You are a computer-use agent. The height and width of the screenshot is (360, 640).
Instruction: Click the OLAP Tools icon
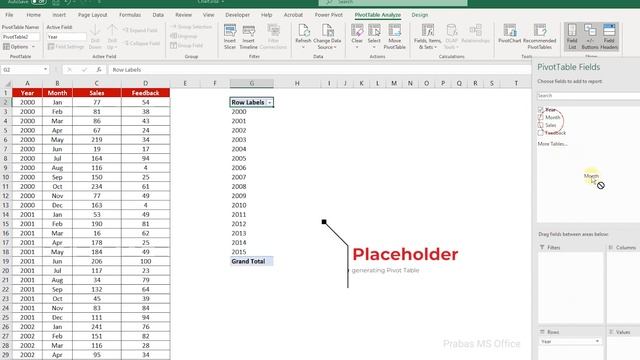(451, 37)
